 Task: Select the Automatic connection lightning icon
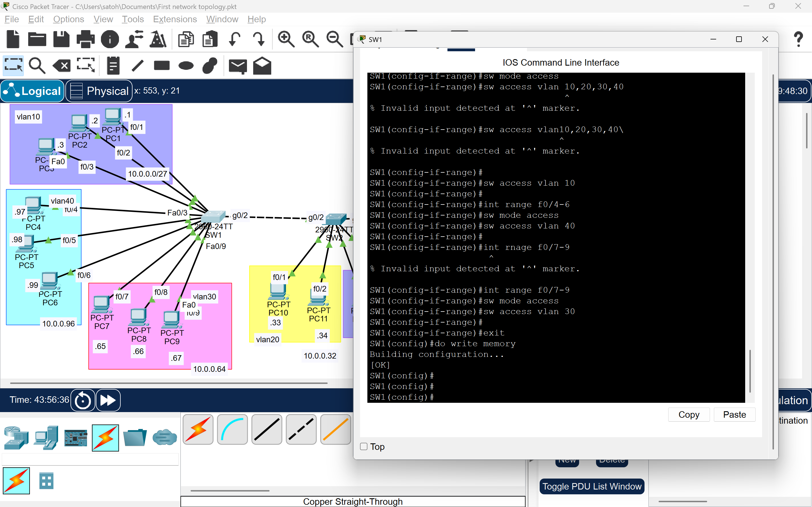[x=198, y=430]
